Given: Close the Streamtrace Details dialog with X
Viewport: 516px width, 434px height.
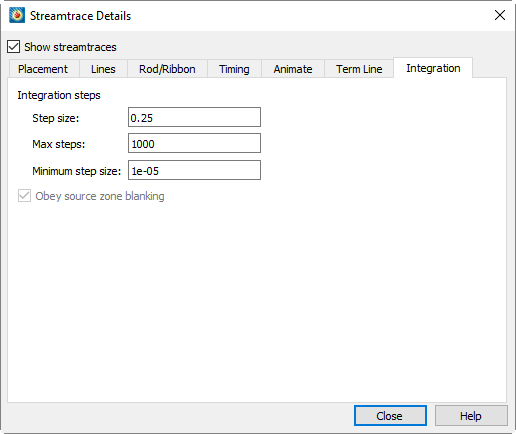Looking at the screenshot, I should (x=500, y=15).
